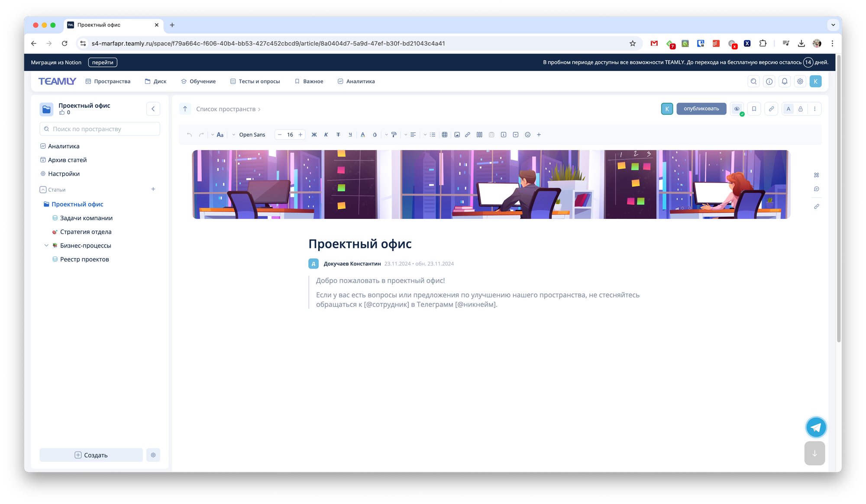Open the Диск menu item
The image size is (866, 504).
(x=155, y=81)
